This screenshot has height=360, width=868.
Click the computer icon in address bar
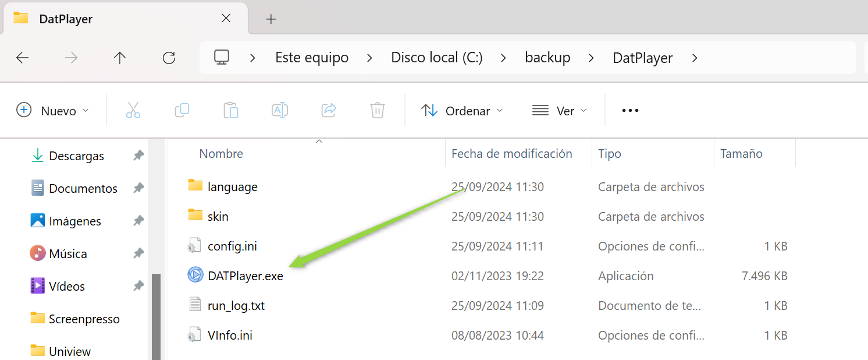(x=222, y=57)
